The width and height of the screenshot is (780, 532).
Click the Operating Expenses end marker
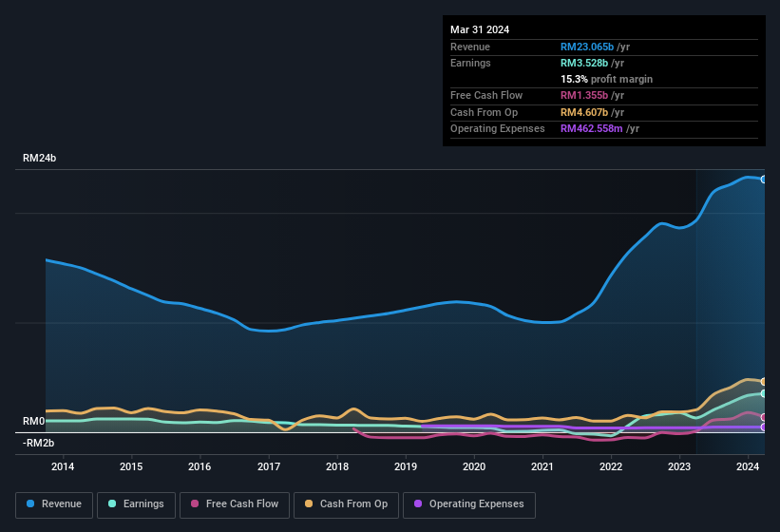(x=764, y=427)
